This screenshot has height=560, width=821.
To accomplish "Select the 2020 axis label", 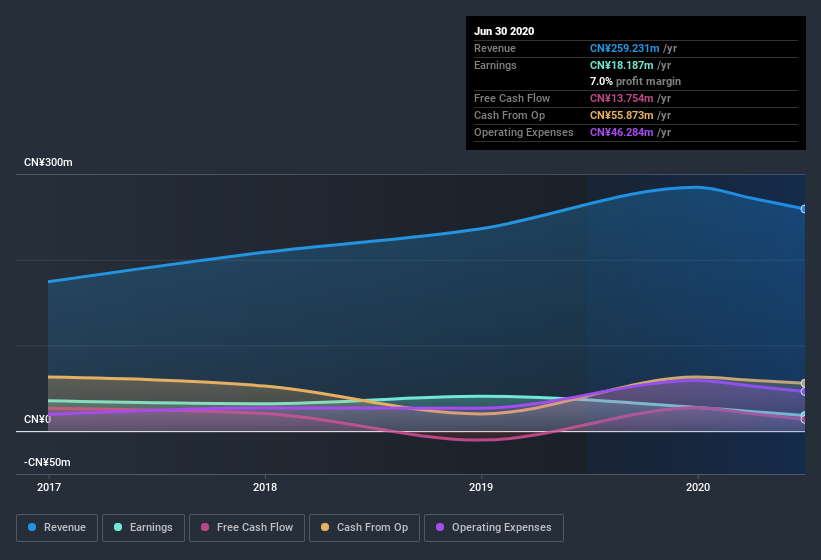I will point(698,487).
